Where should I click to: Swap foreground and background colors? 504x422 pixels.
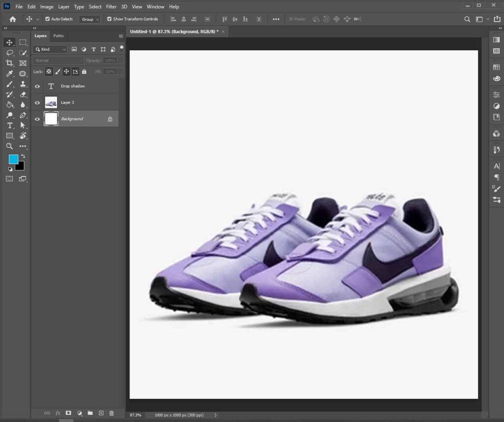click(23, 156)
